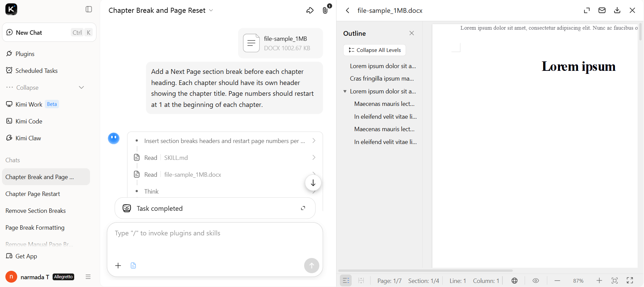Click the narmada T profile avatar

tap(11, 277)
